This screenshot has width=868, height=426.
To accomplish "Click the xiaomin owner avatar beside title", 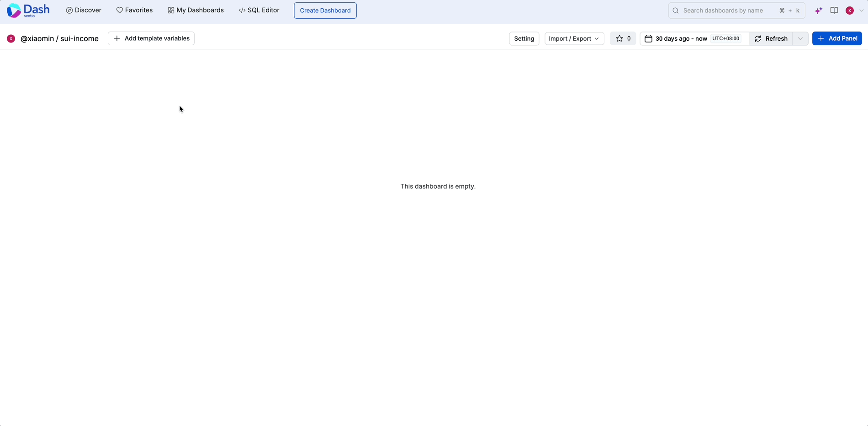I will (x=11, y=39).
